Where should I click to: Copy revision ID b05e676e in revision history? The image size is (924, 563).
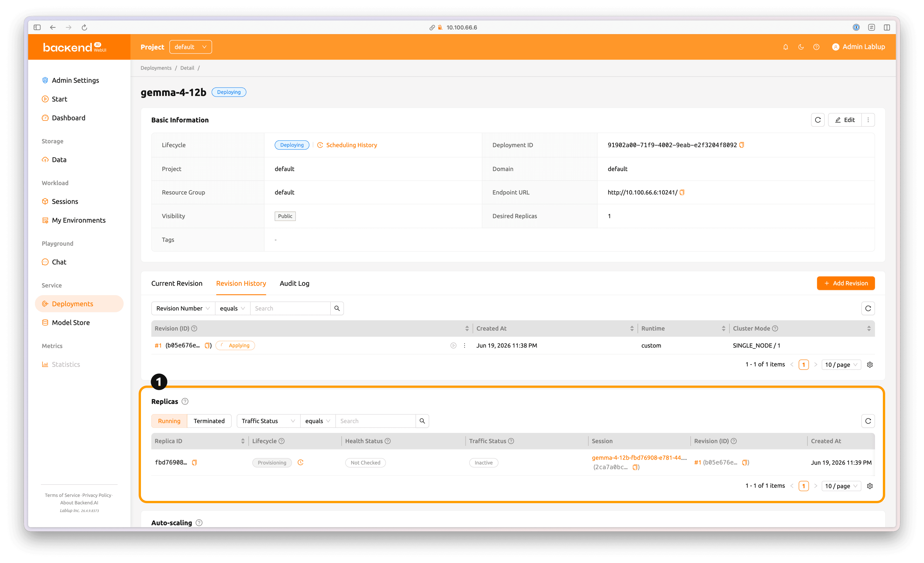pyautogui.click(x=207, y=346)
